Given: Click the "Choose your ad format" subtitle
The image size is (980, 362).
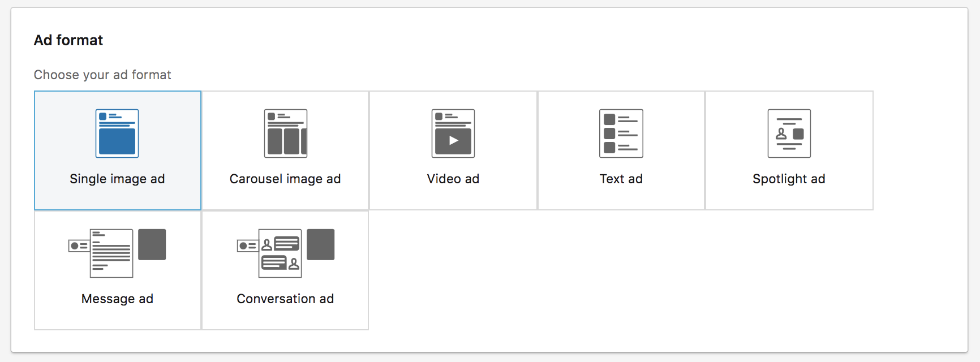Looking at the screenshot, I should [x=102, y=75].
